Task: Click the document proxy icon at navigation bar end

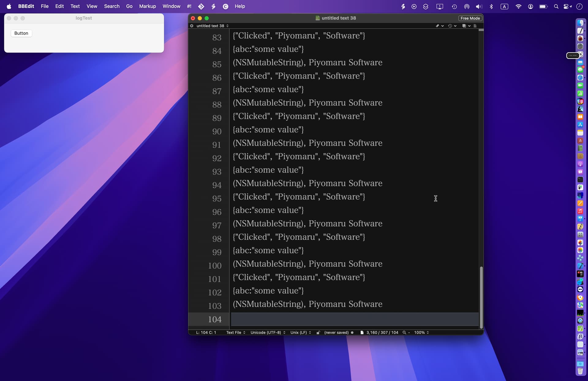Action: (x=475, y=26)
